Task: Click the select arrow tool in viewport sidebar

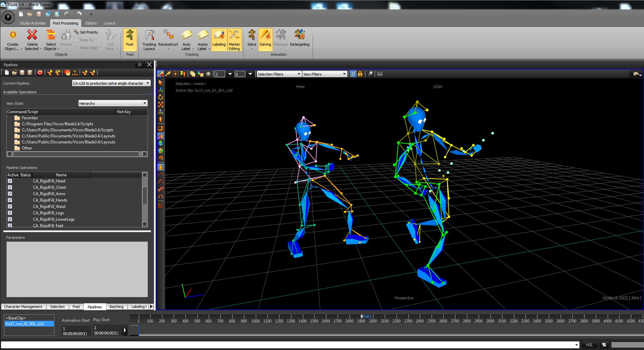Action: (161, 82)
